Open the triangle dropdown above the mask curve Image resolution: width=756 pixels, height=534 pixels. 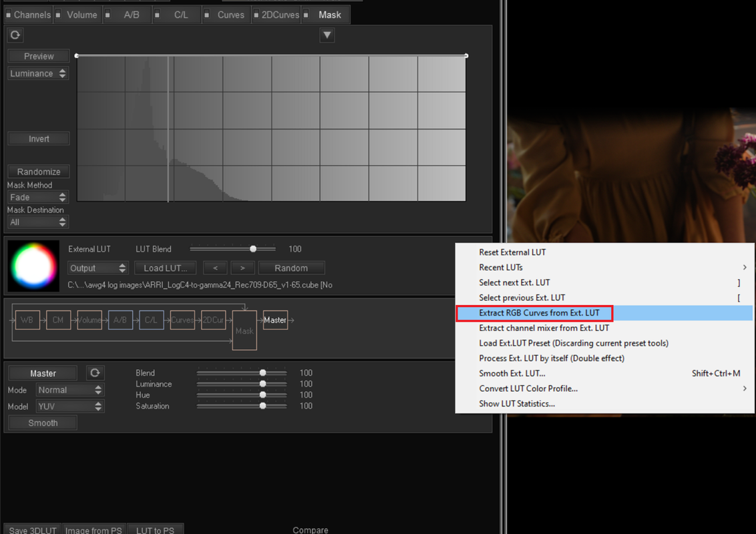coord(327,35)
